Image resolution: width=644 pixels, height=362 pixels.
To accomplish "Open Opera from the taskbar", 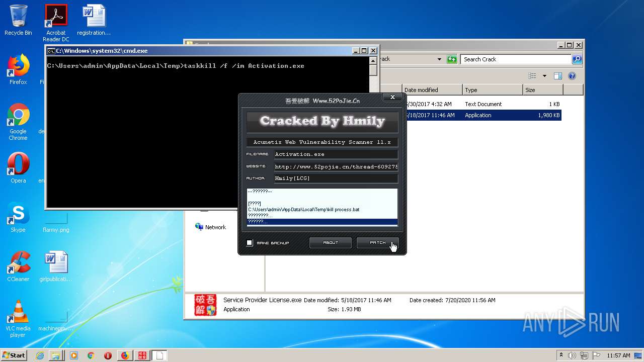I will click(108, 355).
